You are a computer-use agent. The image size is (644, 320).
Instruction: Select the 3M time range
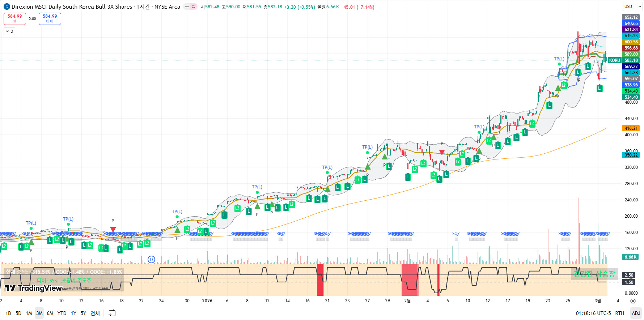[39, 313]
